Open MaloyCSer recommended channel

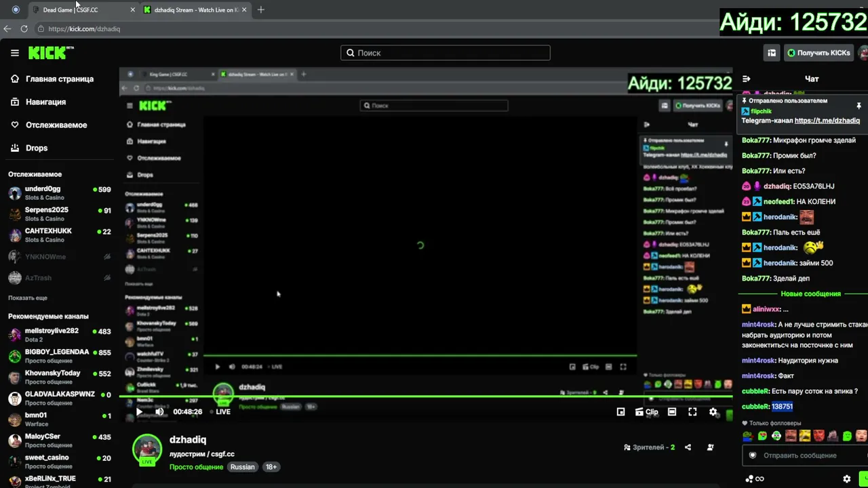(x=60, y=441)
